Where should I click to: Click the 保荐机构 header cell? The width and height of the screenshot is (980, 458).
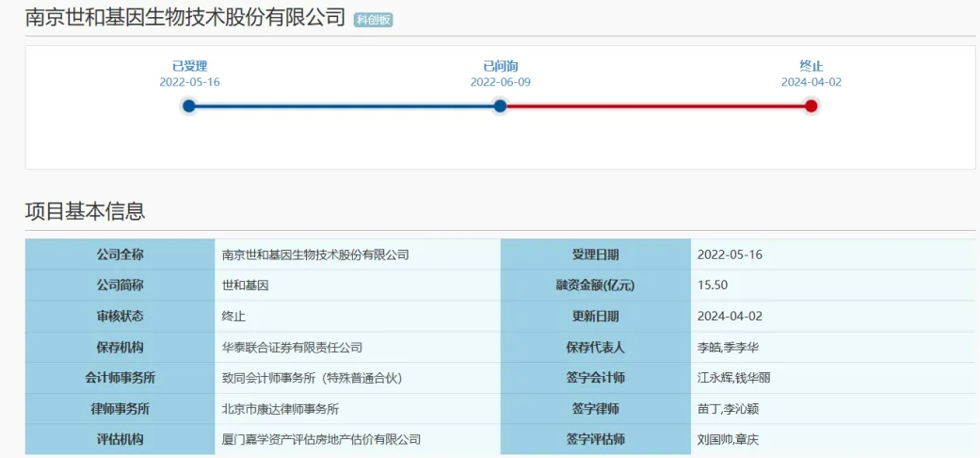pos(120,347)
